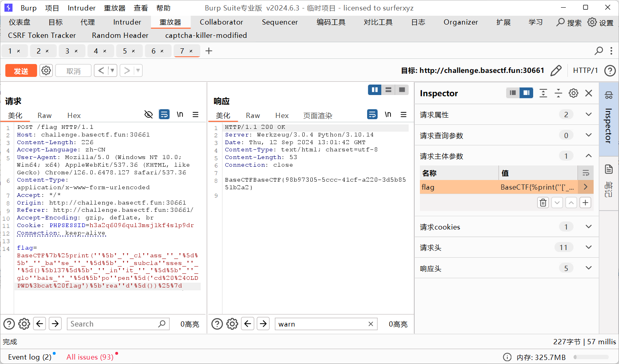This screenshot has width=619, height=364.
Task: Switch request view to Raw tab
Action: click(x=44, y=116)
